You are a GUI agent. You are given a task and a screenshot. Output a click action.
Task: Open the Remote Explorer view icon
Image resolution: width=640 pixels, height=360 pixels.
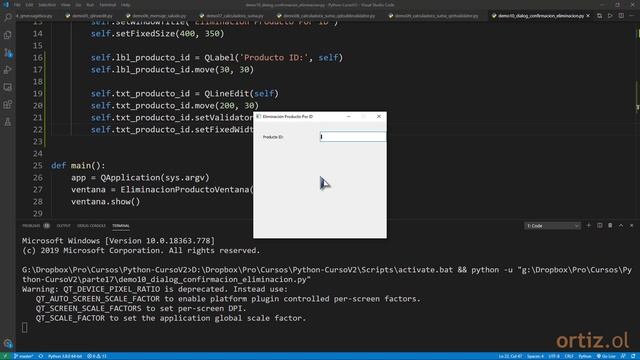pyautogui.click(x=8, y=87)
